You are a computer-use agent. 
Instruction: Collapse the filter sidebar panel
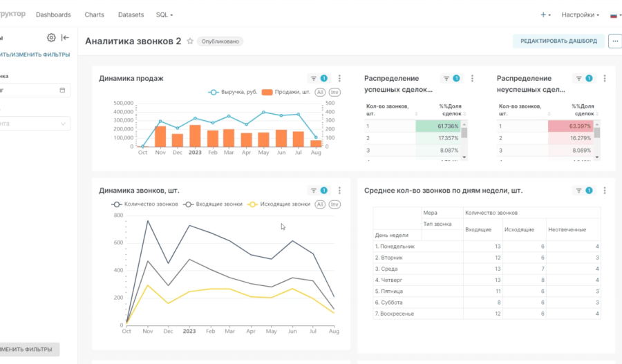click(66, 38)
